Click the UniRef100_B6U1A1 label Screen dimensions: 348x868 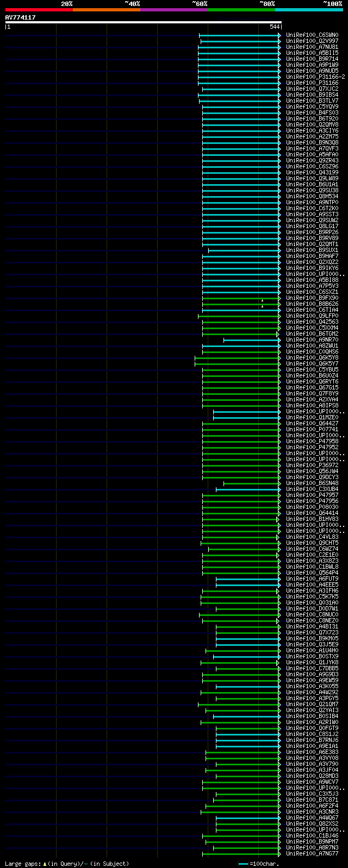pos(312,185)
